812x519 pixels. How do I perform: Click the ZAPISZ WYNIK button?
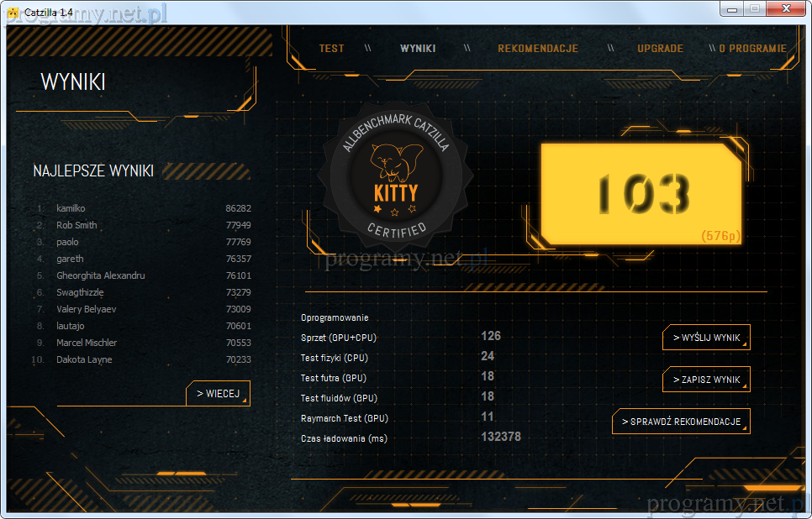click(706, 380)
